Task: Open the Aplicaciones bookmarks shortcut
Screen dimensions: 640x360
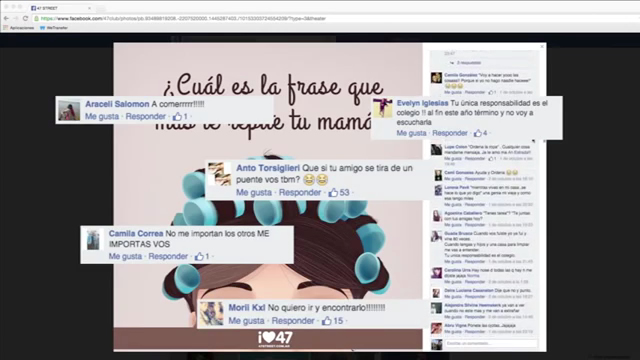Action: [x=19, y=28]
